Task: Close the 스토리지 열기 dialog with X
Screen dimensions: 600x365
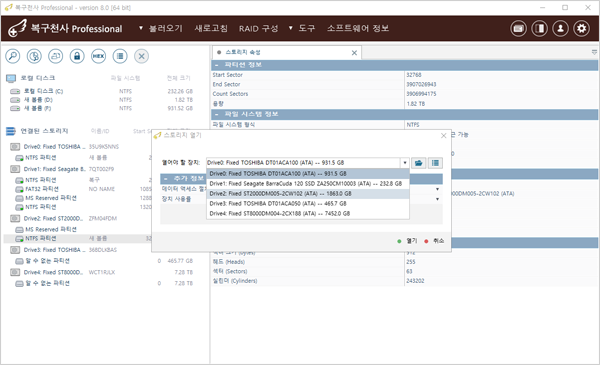Action: pos(443,135)
